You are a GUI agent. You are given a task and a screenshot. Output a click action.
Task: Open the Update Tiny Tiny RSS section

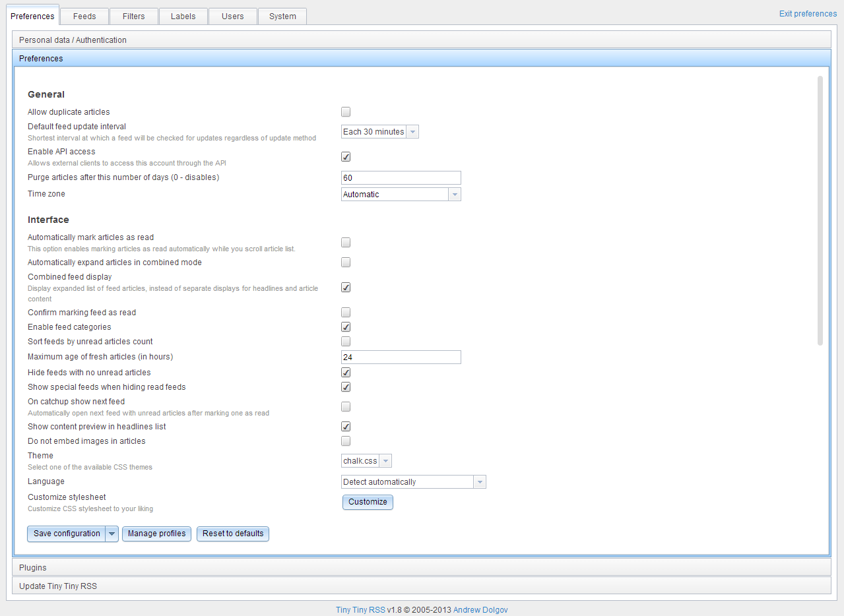(58, 586)
